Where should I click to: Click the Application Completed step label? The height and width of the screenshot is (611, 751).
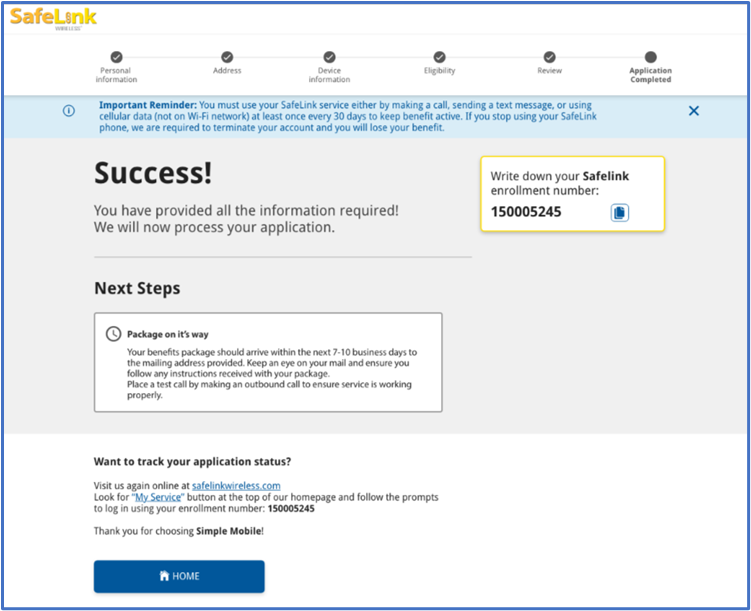click(x=650, y=75)
